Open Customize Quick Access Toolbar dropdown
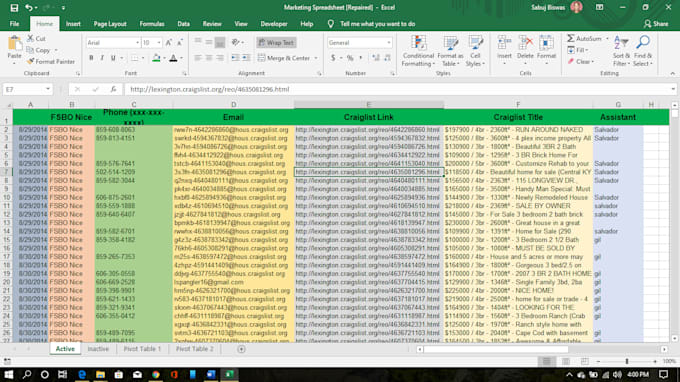Viewport: 680px width, 382px height. pos(63,8)
